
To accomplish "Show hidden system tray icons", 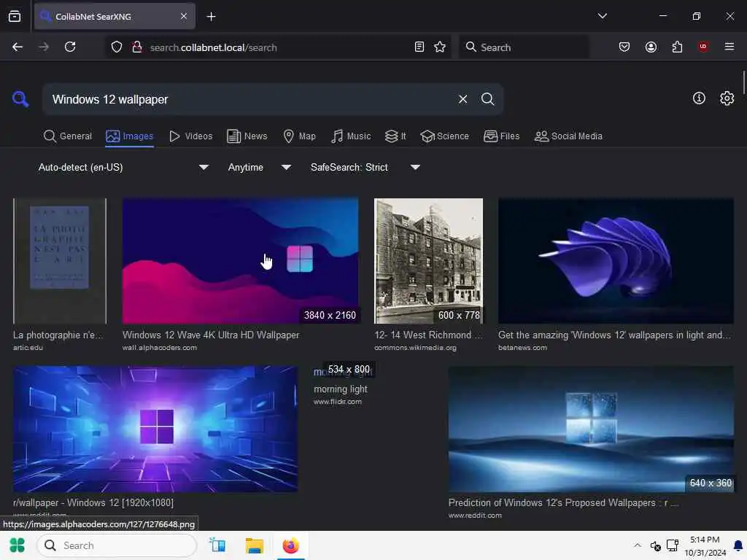I will 638,545.
